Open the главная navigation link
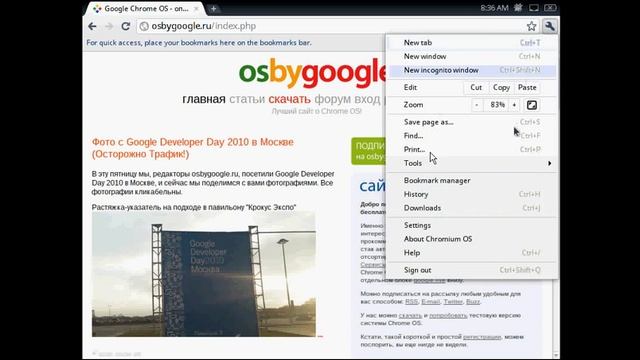The width and height of the screenshot is (640, 360). 204,99
